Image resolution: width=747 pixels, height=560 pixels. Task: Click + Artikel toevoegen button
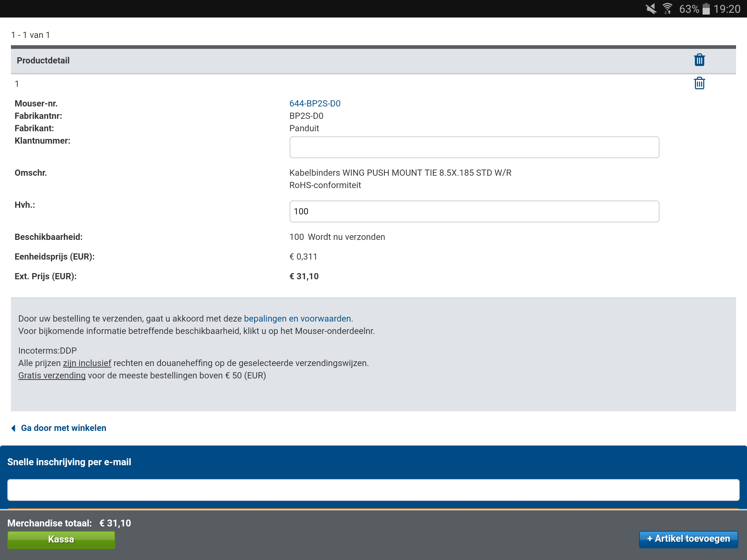(x=689, y=539)
